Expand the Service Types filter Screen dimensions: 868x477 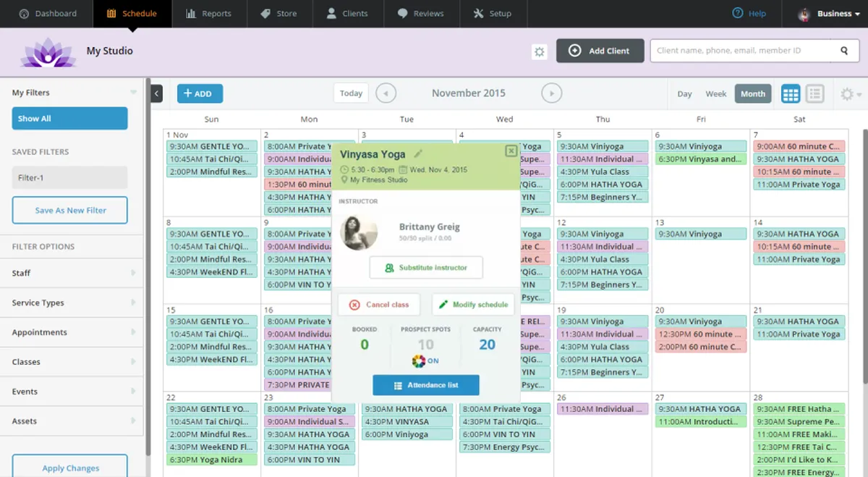click(x=74, y=303)
